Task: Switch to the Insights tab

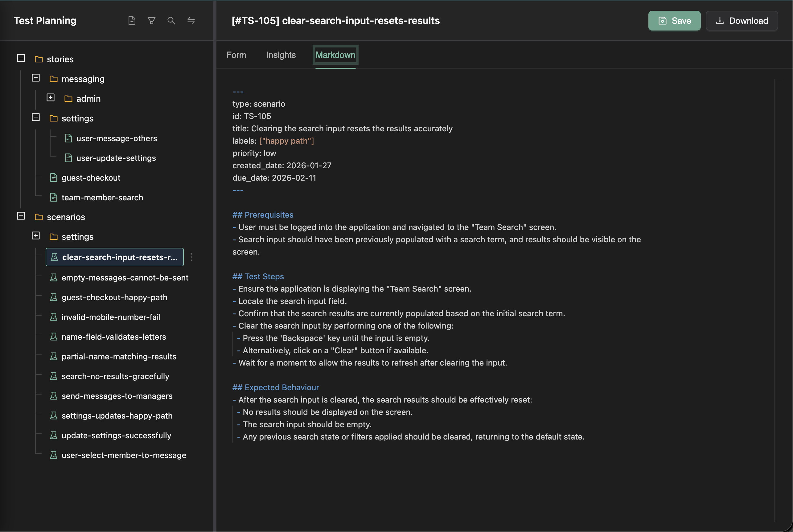Action: coord(281,55)
